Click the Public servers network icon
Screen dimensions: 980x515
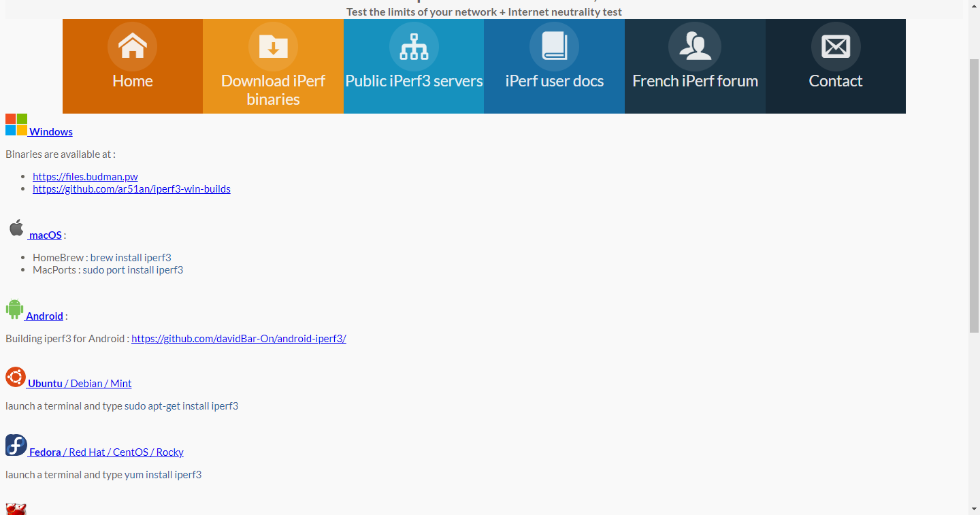(414, 46)
